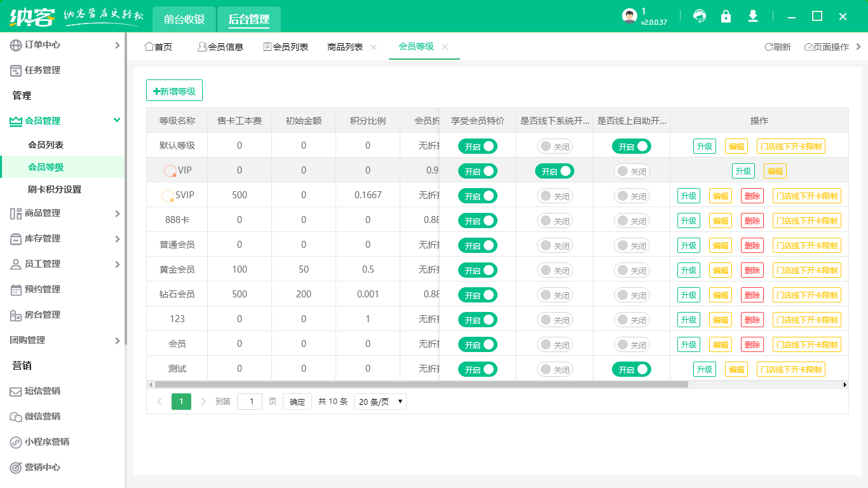Click 删除 for the 黄金会员 row

click(x=752, y=270)
